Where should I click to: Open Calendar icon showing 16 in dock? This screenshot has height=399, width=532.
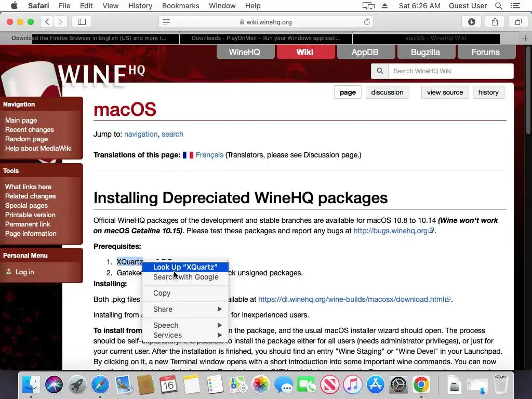[x=169, y=385]
